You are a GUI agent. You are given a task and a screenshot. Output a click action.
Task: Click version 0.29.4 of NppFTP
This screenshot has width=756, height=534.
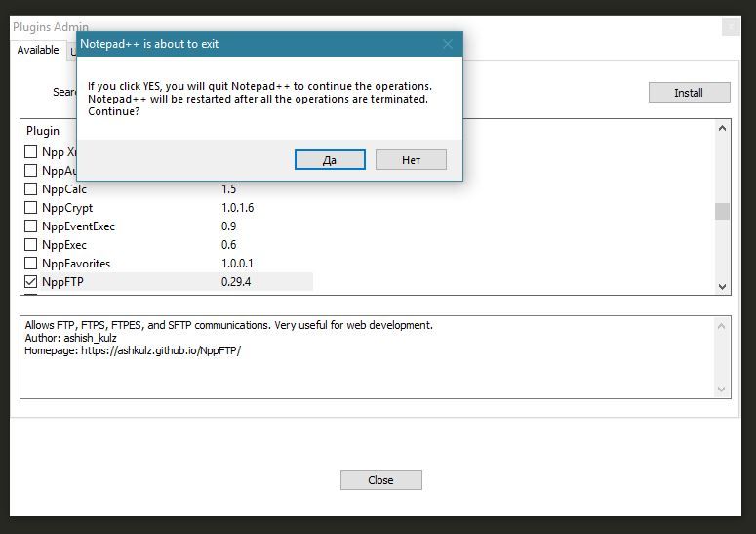click(236, 282)
